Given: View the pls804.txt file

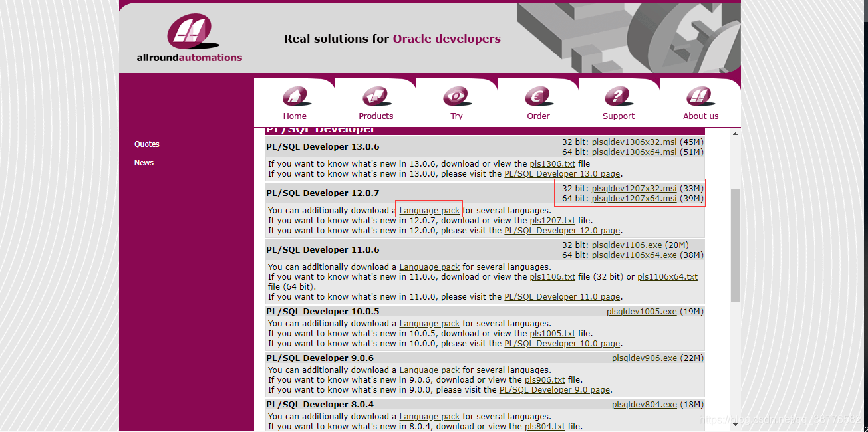Looking at the screenshot, I should click(545, 426).
